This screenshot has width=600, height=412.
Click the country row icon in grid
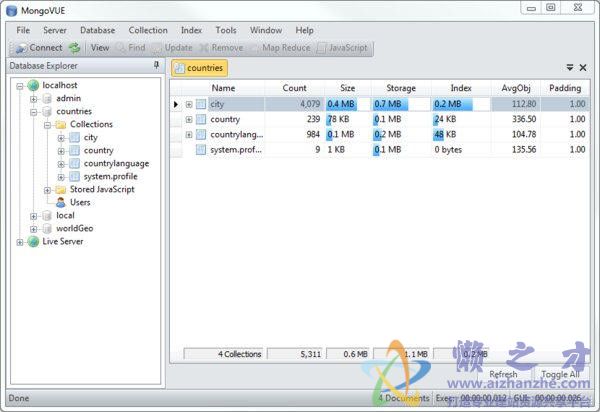point(201,119)
